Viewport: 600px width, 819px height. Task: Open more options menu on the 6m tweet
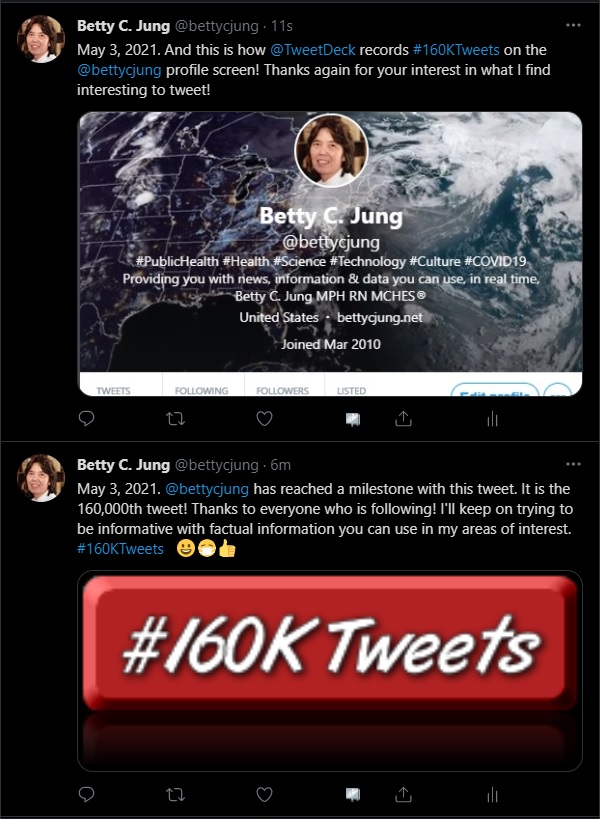click(x=572, y=465)
